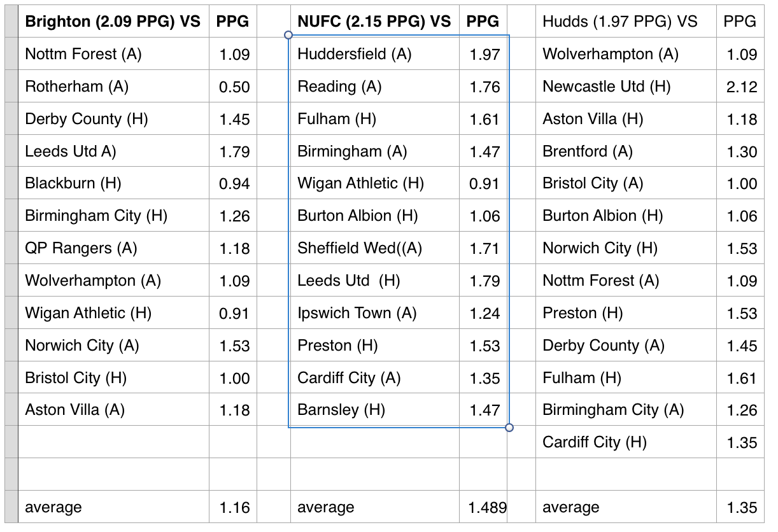
Task: Select the Aston Villa (A) cell
Action: [113, 410]
